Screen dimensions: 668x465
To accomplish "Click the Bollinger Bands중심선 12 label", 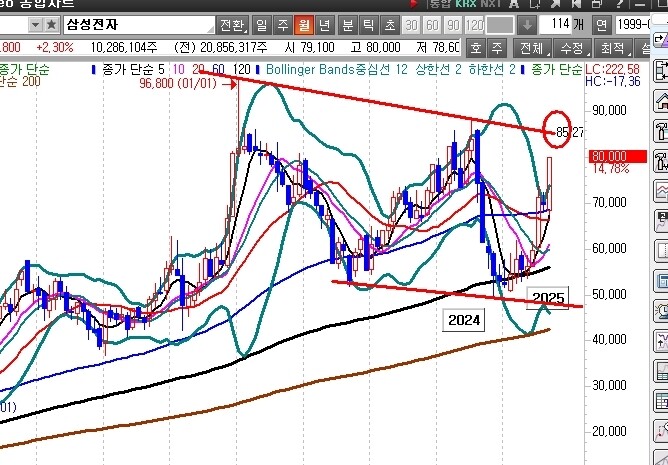I will tap(337, 69).
